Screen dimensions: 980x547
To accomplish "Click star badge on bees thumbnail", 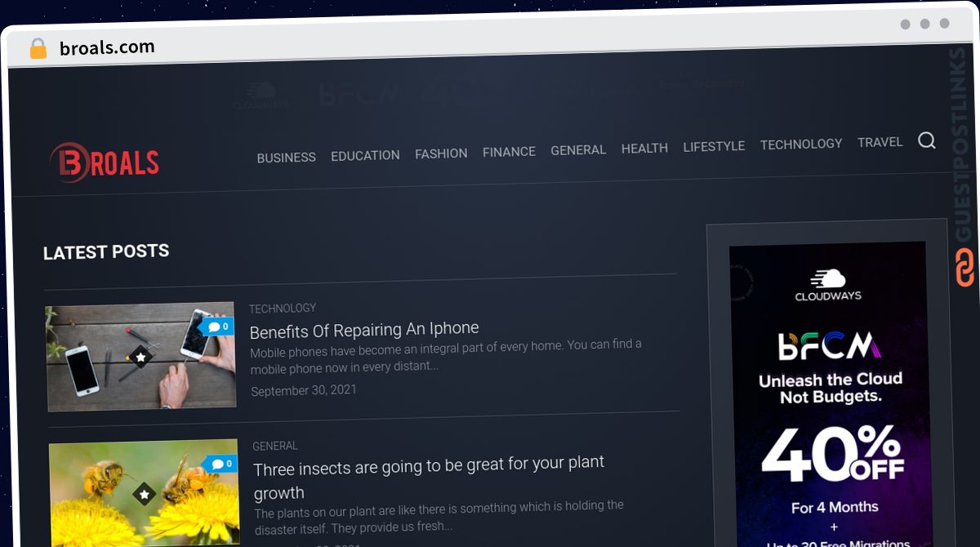I will [144, 494].
